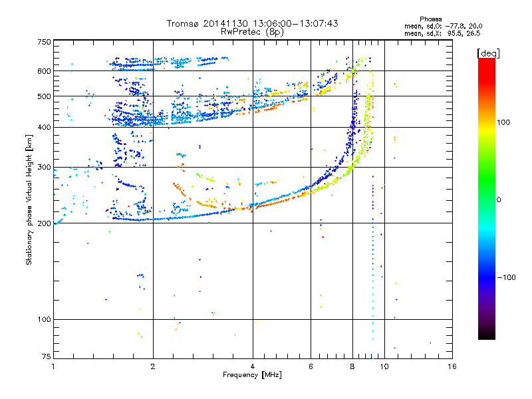Click the x-axis tick label '2'

[x=153, y=366]
